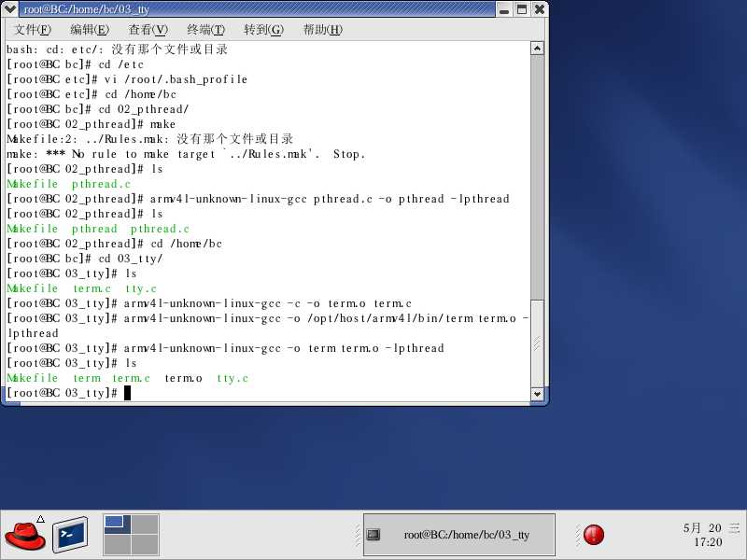The height and width of the screenshot is (560, 747).
Task: Launch terminal from the panel icon
Action: click(71, 534)
